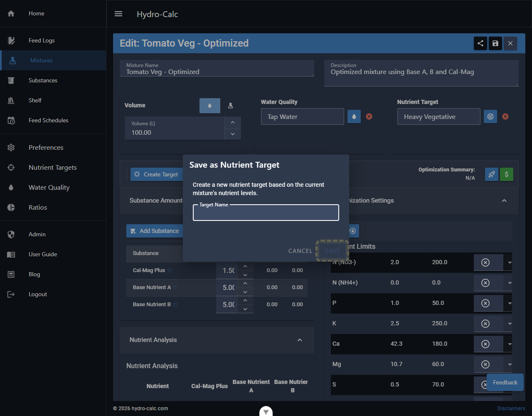The width and height of the screenshot is (532, 416).
Task: Open the Feedback button
Action: 505,382
